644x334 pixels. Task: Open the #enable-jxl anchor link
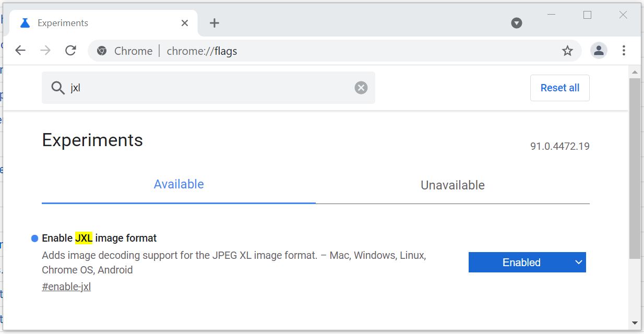tap(66, 287)
